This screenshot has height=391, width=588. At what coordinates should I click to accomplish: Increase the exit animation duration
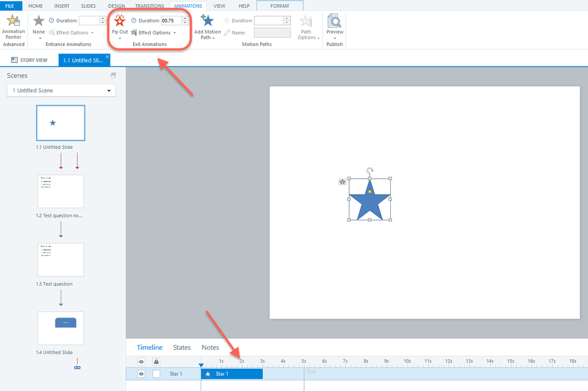[x=185, y=18]
